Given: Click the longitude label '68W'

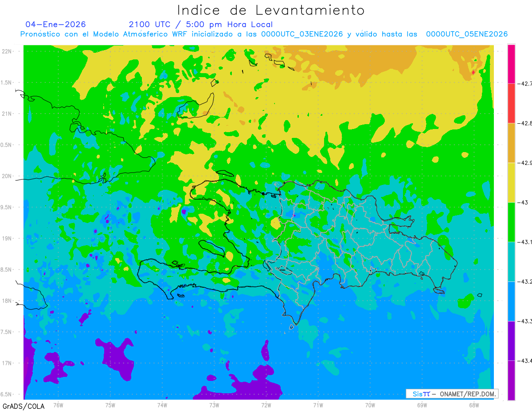Looking at the screenshot, I should 474,405.
